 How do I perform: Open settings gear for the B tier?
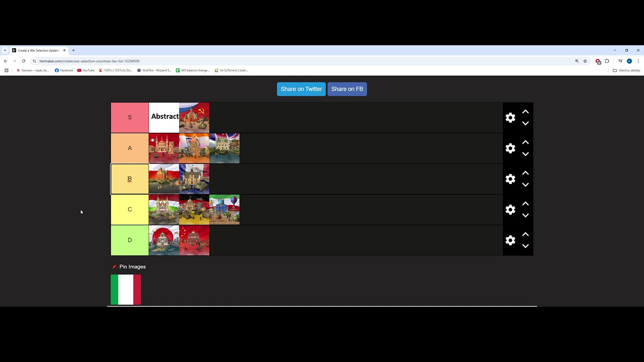coord(510,179)
